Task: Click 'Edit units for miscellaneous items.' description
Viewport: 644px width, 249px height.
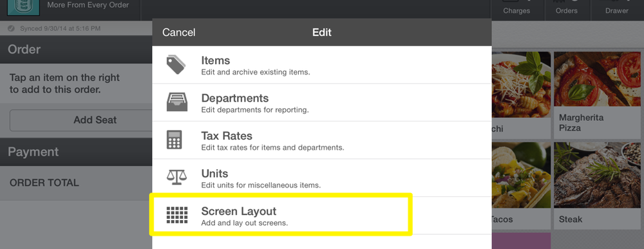Action: click(261, 185)
